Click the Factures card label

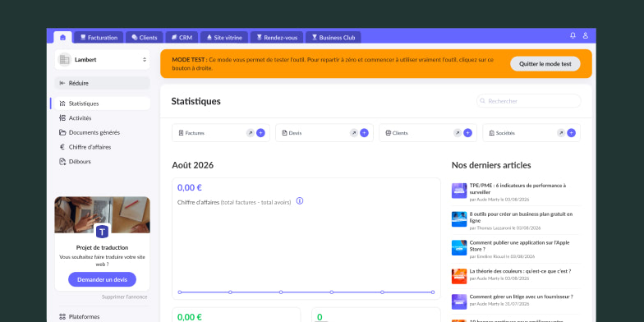(x=195, y=133)
